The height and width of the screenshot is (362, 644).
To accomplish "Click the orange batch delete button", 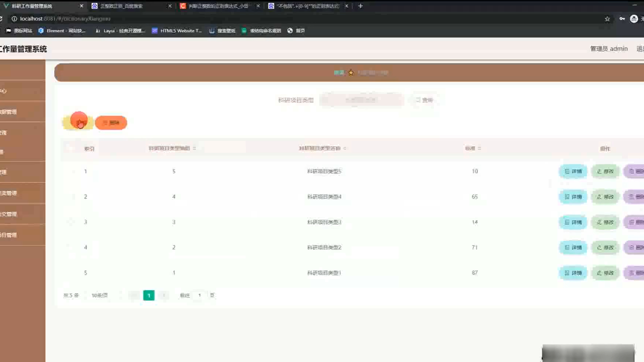I will (111, 123).
